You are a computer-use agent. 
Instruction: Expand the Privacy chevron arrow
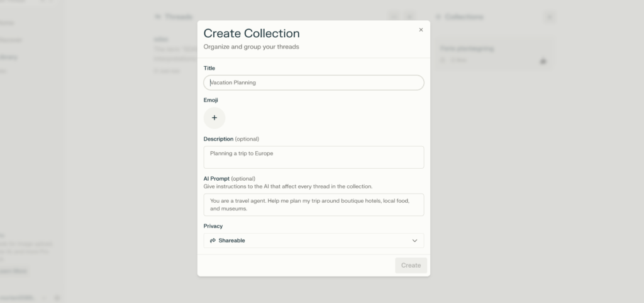(415, 241)
